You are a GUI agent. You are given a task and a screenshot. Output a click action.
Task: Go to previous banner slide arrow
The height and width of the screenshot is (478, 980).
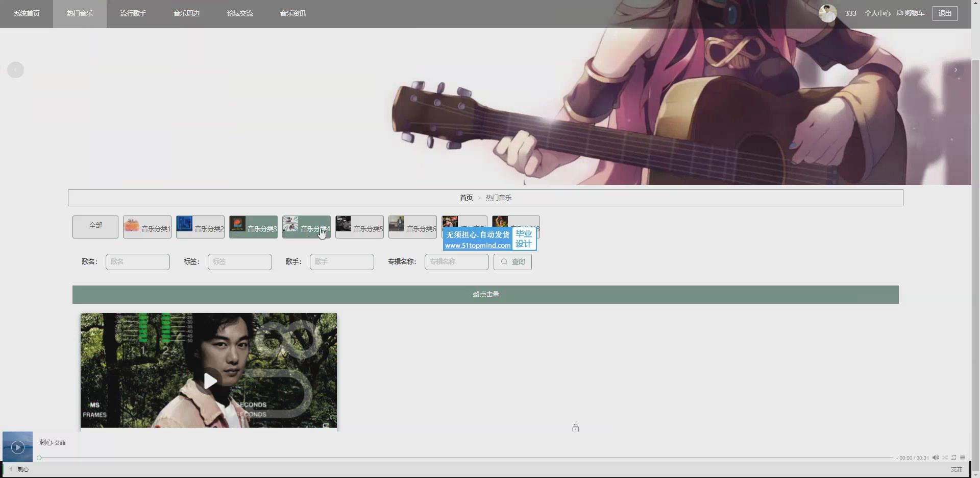click(x=15, y=70)
